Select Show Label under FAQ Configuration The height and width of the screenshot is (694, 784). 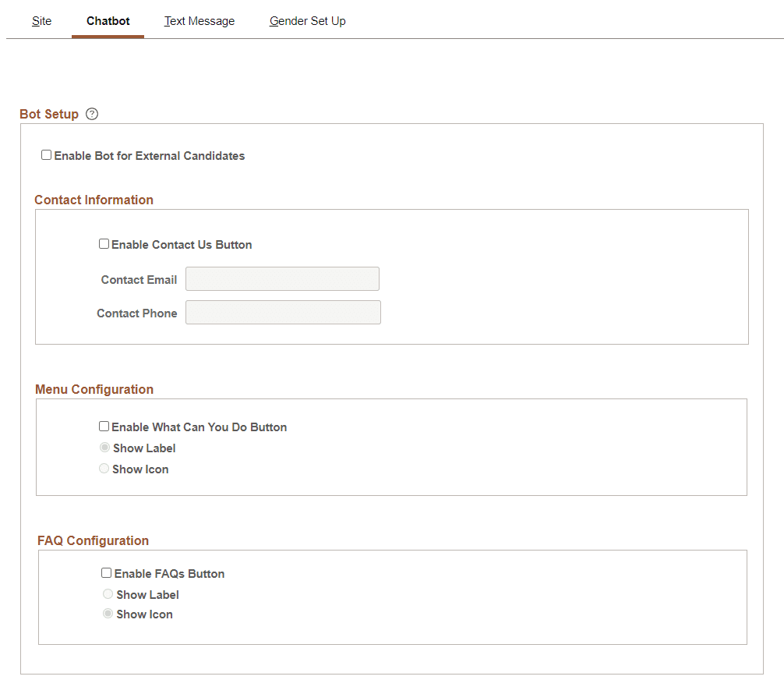(x=108, y=593)
